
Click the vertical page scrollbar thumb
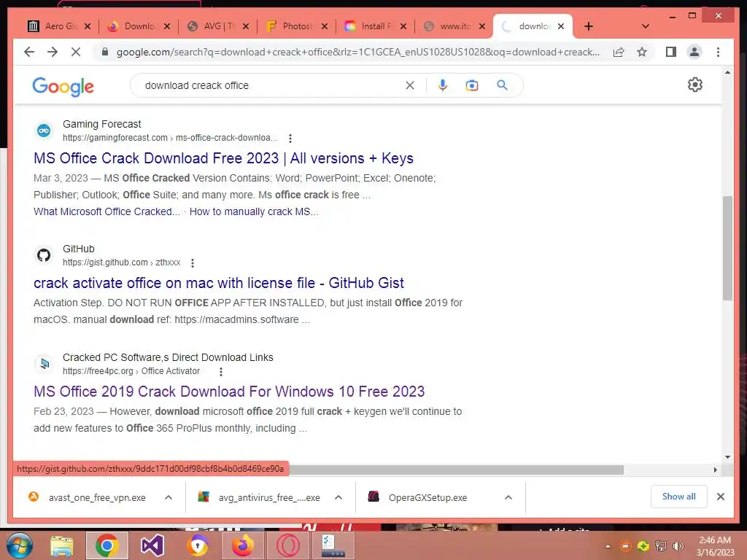click(727, 248)
